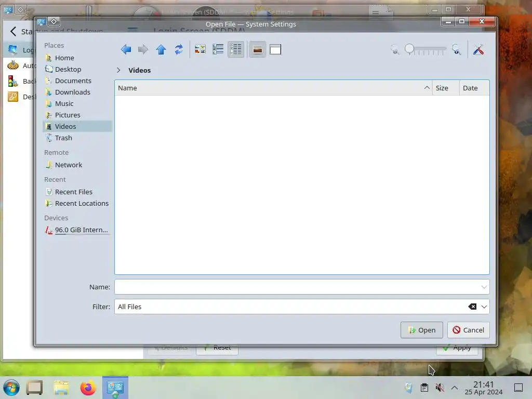Click the zoom in magnifier icon

point(456,49)
